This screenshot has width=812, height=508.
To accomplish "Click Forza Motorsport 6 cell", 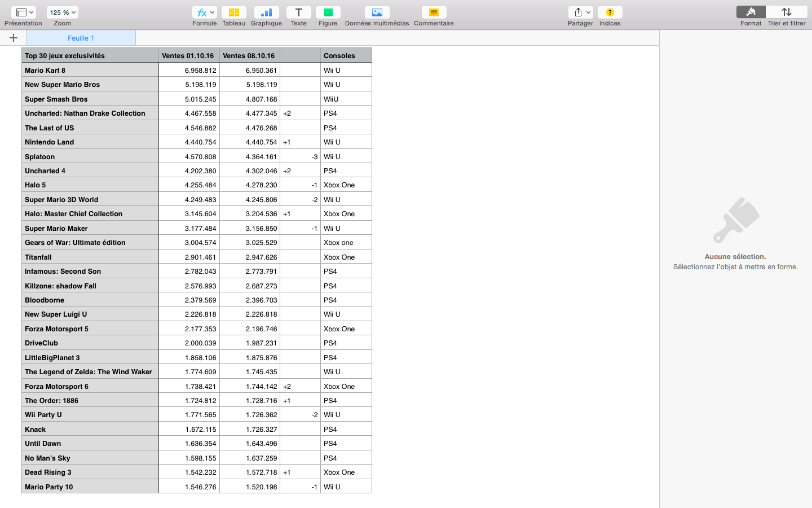I will point(90,386).
